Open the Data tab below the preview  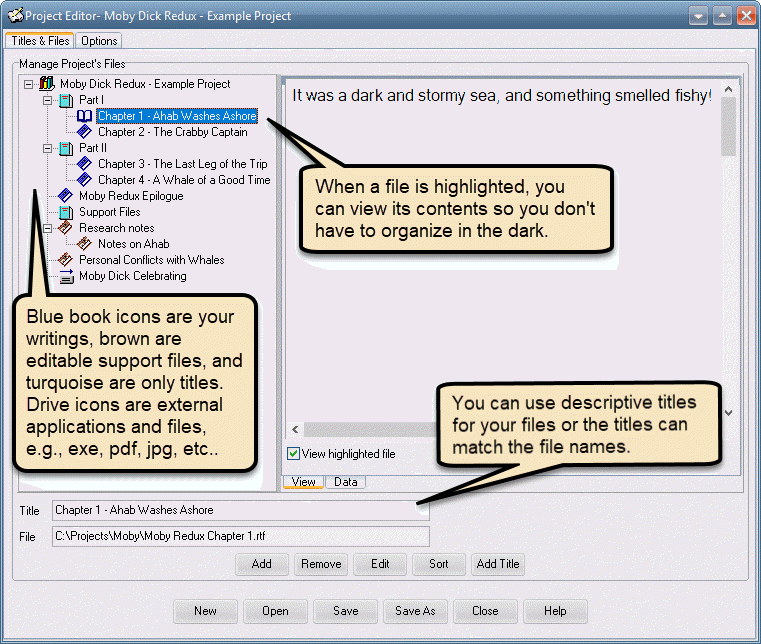[345, 482]
